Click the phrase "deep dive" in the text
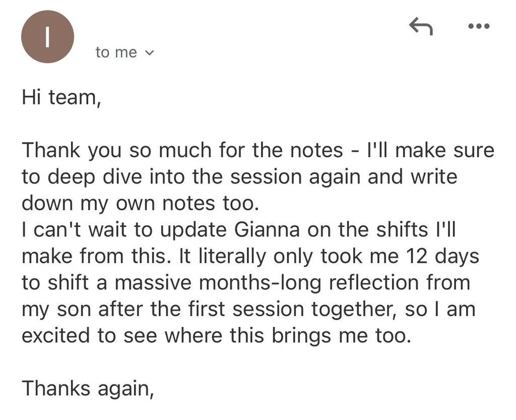Image resolution: width=516 pixels, height=420 pixels. pos(95,177)
